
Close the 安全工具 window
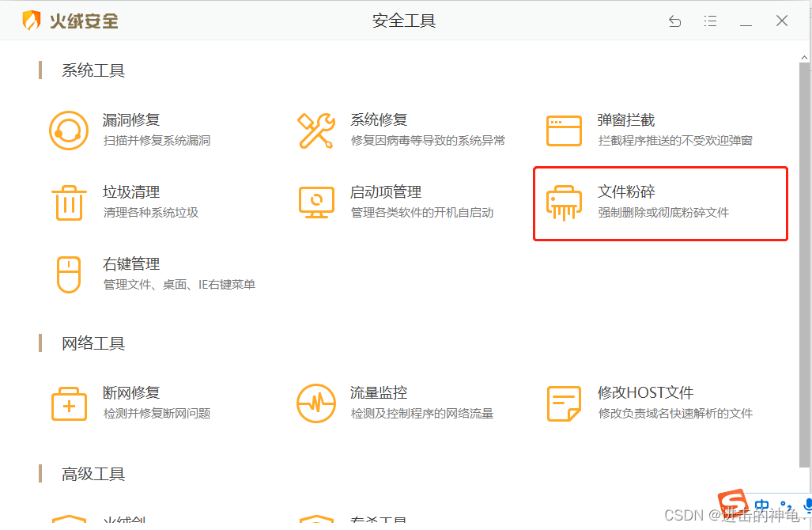click(x=782, y=21)
